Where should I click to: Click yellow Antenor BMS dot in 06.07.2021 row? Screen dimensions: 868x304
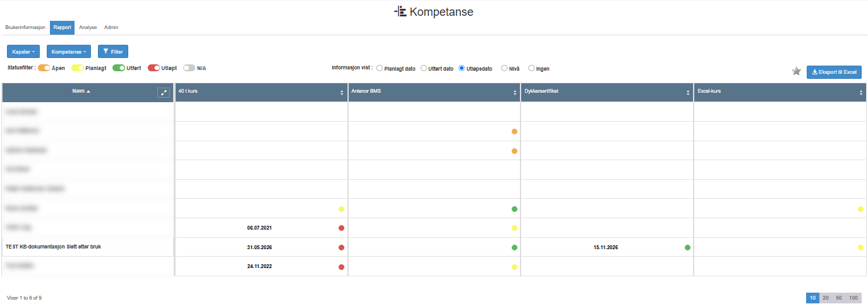514,228
